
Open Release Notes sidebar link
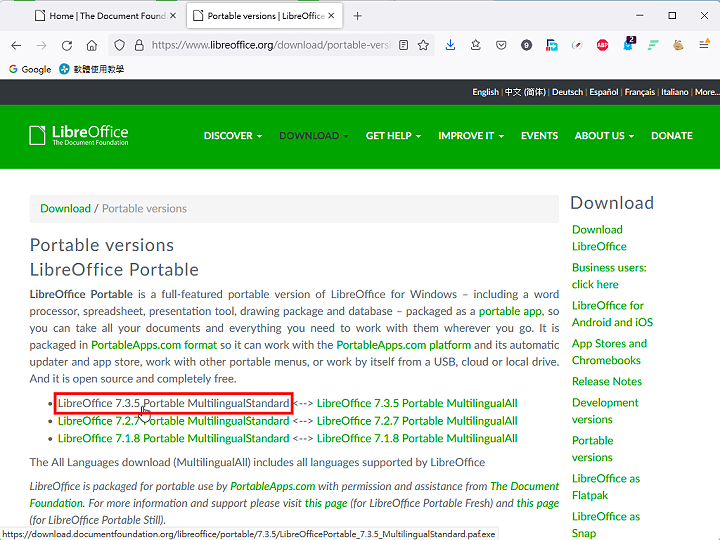tap(607, 381)
